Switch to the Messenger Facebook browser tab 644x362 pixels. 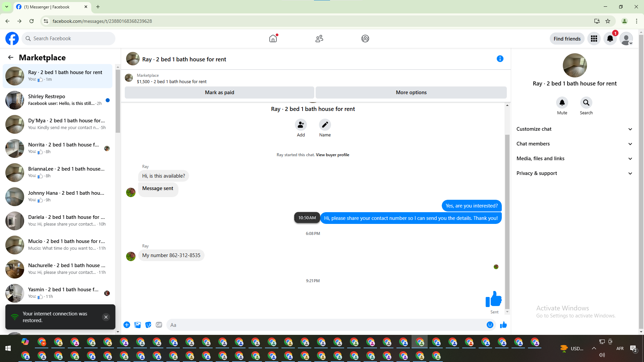coord(52,7)
